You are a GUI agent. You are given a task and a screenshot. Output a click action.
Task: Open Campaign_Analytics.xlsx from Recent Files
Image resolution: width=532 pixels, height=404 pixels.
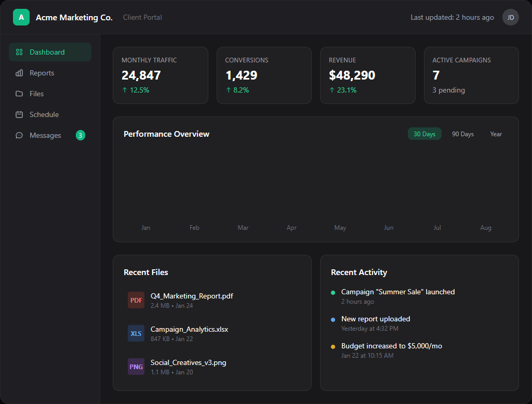click(189, 329)
